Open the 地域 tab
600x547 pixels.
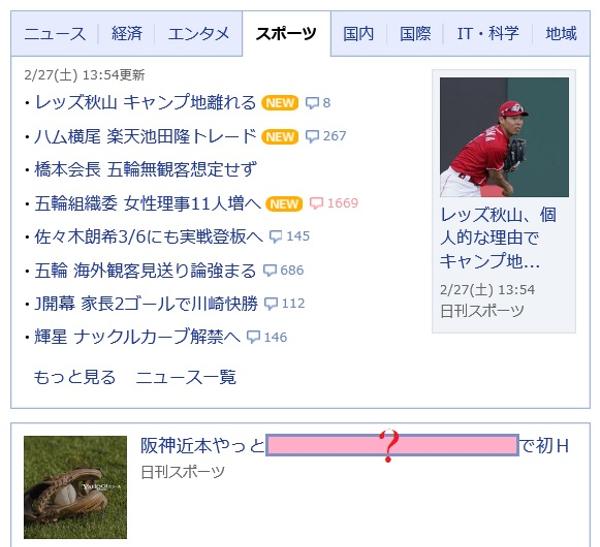click(x=561, y=34)
